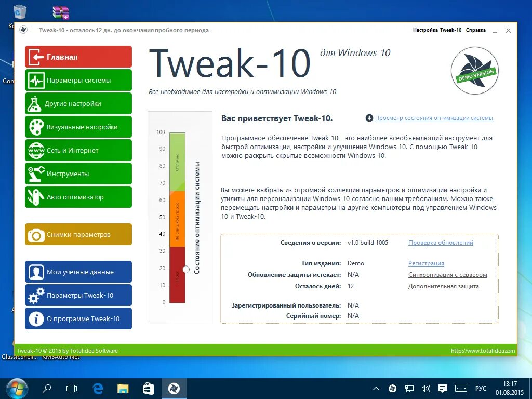Launch Edge browser from the taskbar
The image size is (532, 399).
click(x=98, y=389)
